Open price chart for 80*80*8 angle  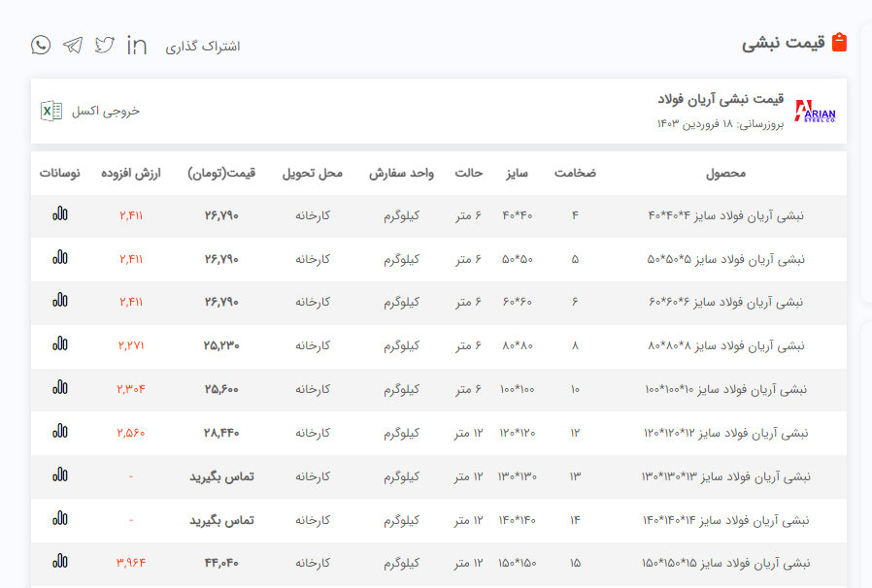coord(60,344)
